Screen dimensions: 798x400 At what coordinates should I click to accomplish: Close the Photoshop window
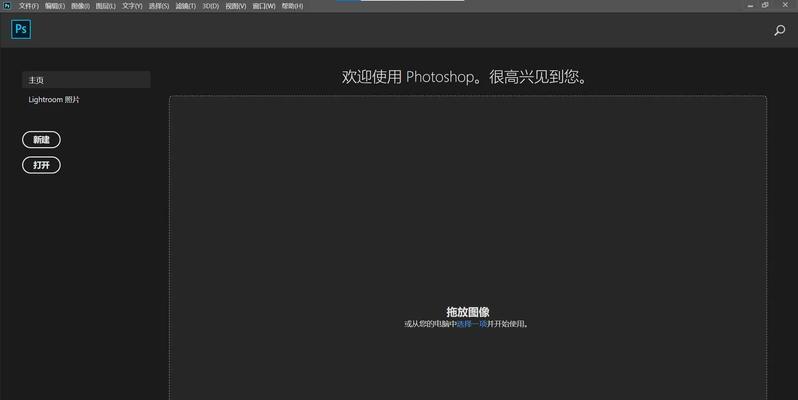pyautogui.click(x=785, y=5)
